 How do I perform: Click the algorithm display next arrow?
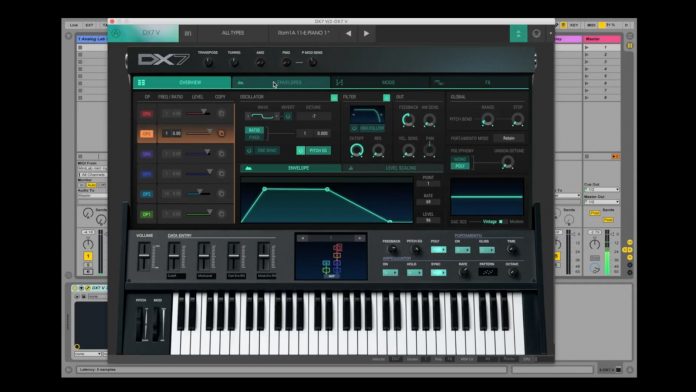359,238
